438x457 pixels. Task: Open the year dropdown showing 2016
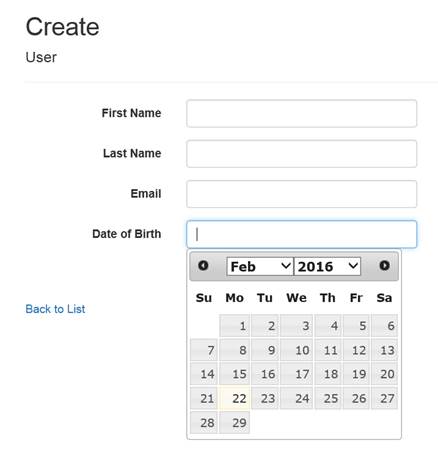[x=327, y=266]
